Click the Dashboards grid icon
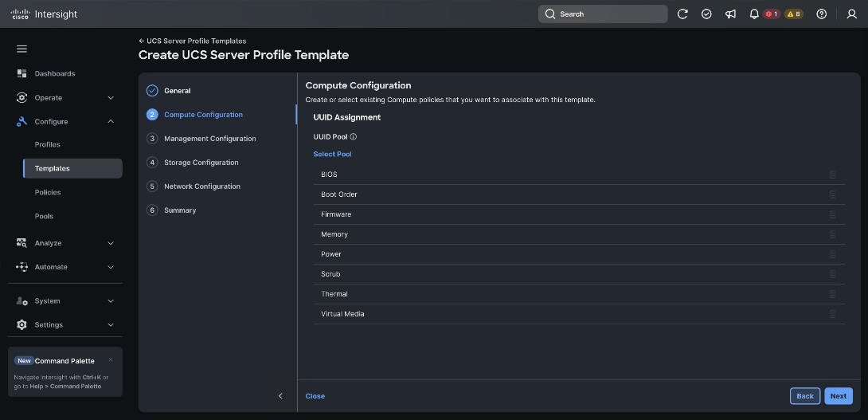Image resolution: width=868 pixels, height=420 pixels. [22, 73]
